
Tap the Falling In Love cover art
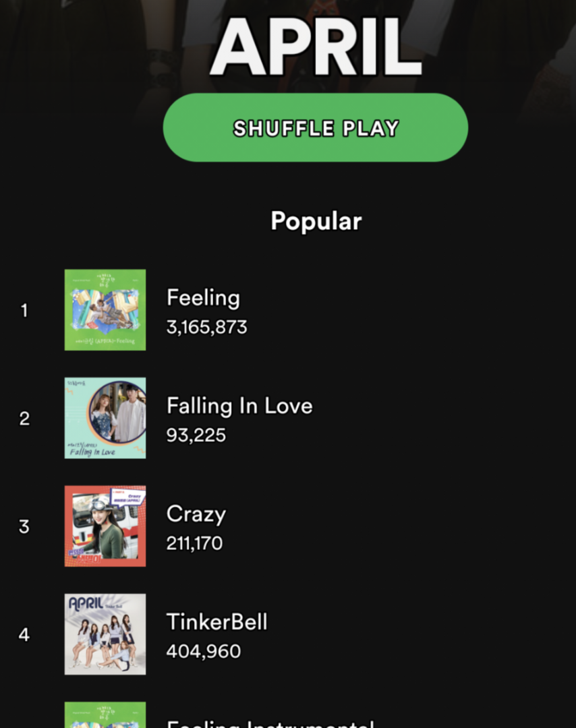105,418
